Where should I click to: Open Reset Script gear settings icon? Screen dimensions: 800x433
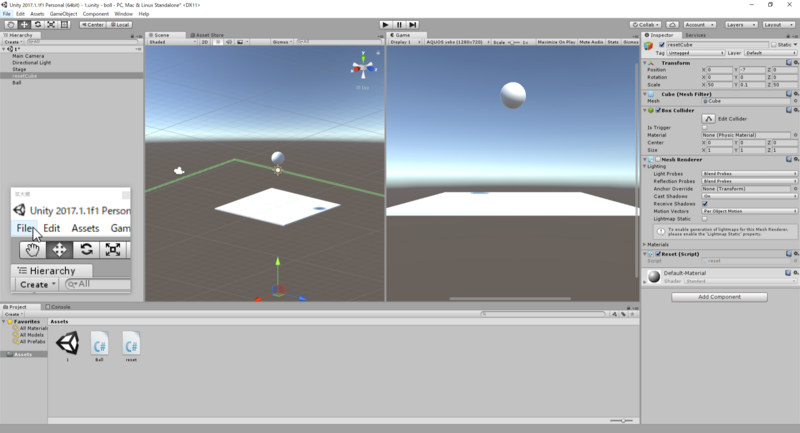796,253
